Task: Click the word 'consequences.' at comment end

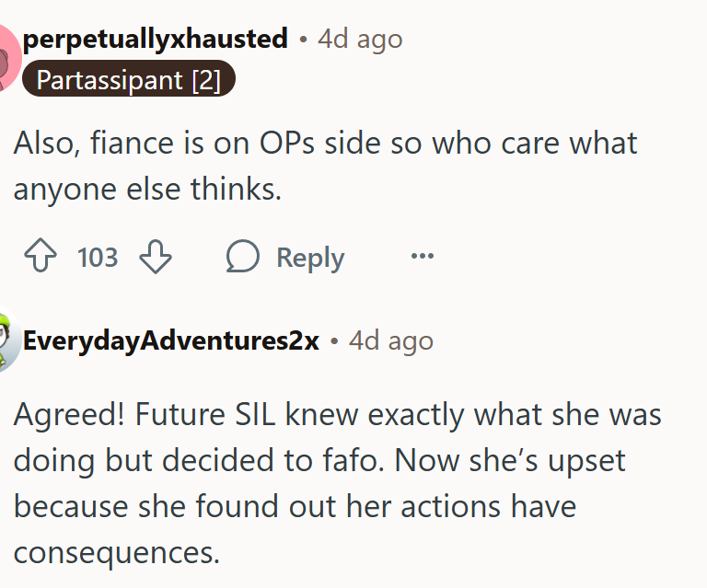Action: (x=117, y=552)
